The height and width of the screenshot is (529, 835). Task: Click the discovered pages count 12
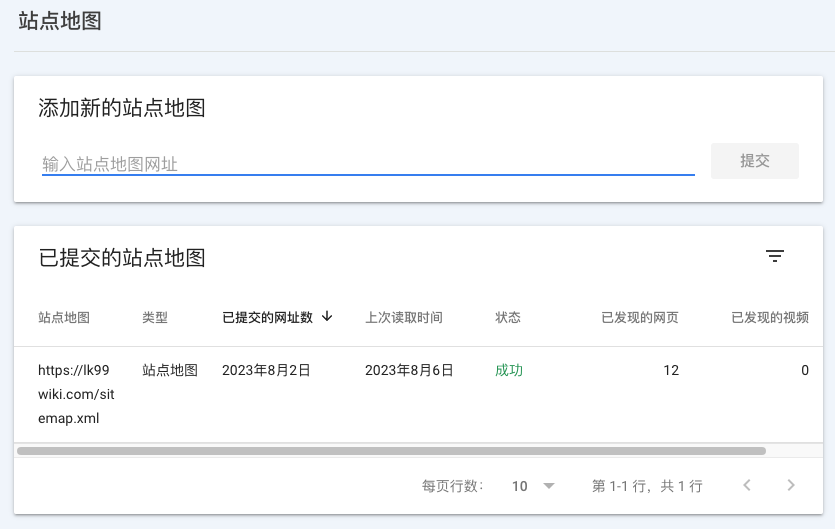click(670, 370)
